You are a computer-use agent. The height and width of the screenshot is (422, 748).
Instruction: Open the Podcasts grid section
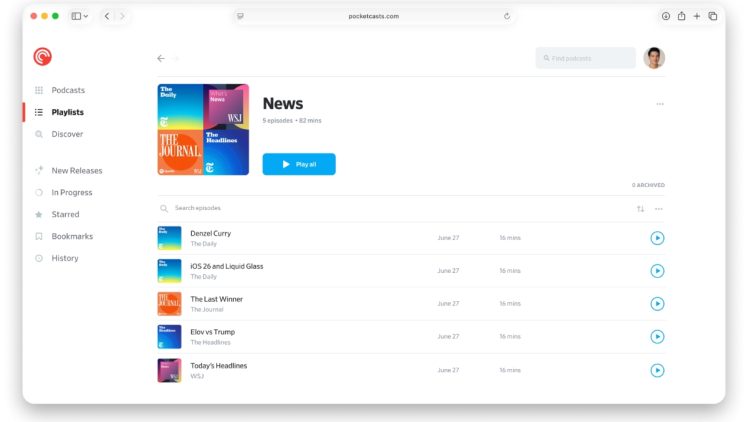tap(68, 90)
